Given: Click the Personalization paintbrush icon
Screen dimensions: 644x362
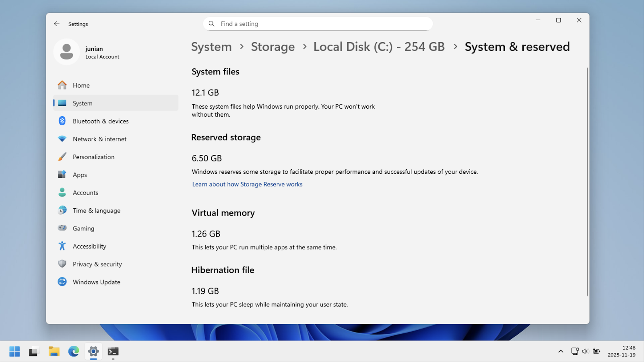Looking at the screenshot, I should [62, 156].
